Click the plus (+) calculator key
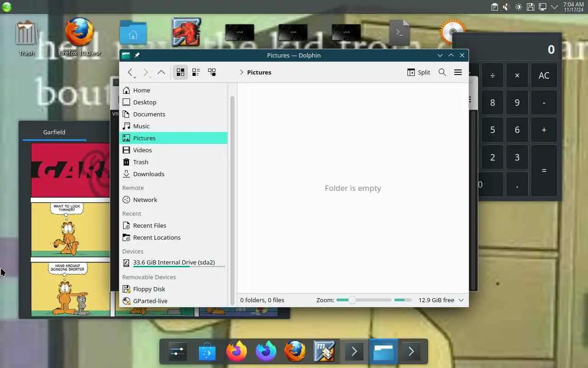Viewport: 588px width, 368px height. (544, 130)
